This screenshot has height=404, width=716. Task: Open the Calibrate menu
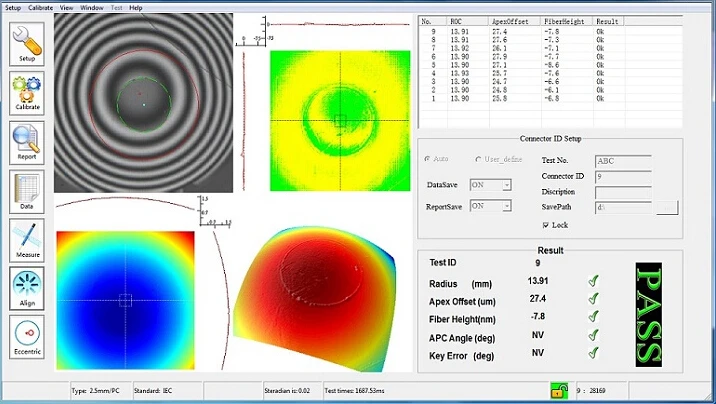(41, 7)
